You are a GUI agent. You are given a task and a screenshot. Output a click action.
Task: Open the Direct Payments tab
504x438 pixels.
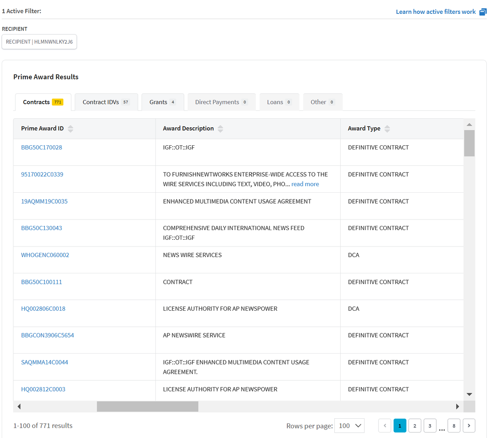click(x=221, y=102)
